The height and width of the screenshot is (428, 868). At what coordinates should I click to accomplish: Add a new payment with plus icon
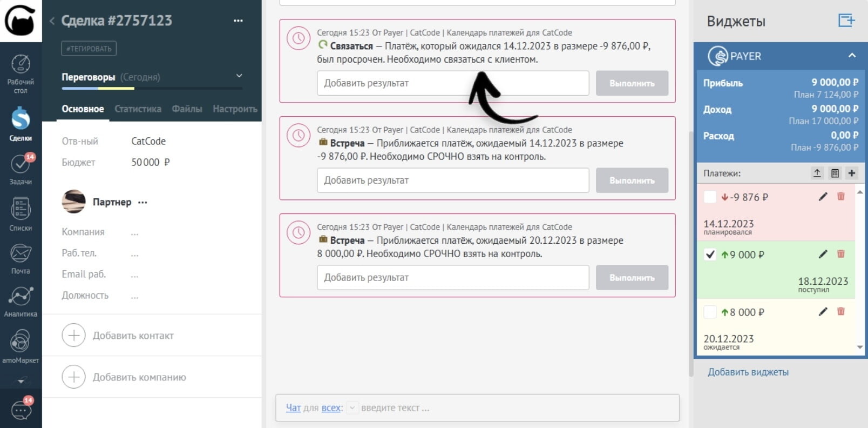coord(852,173)
